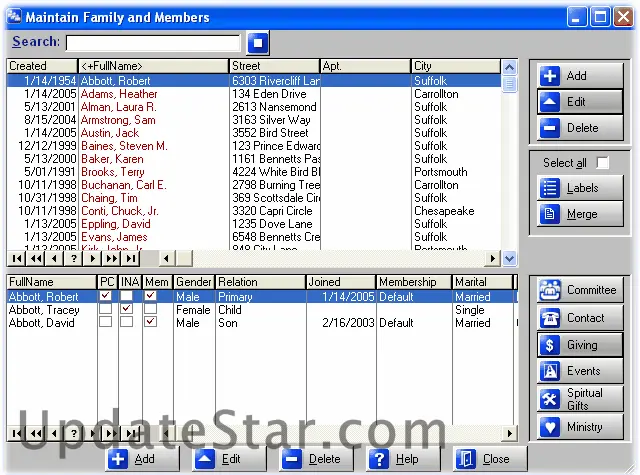Open the Merge function
The image size is (640, 475).
click(580, 214)
